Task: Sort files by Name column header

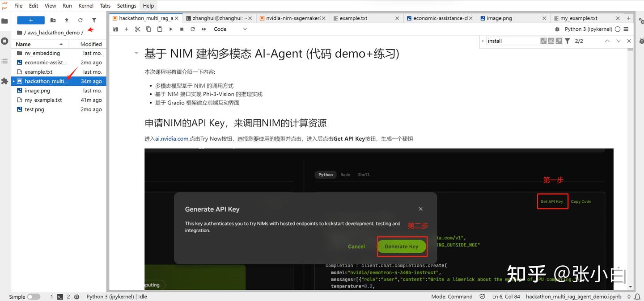Action: click(x=40, y=44)
